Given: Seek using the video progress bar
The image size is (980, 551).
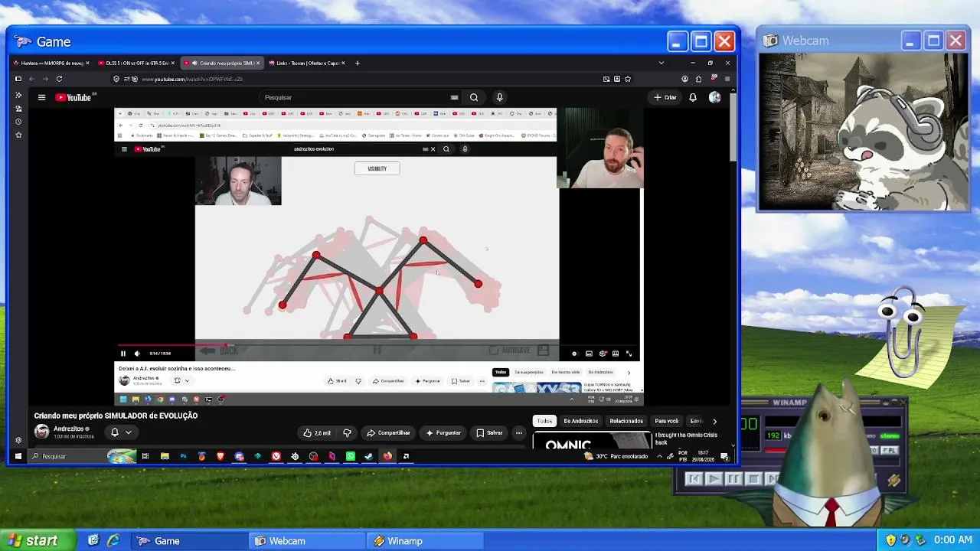Looking at the screenshot, I should click(377, 346).
